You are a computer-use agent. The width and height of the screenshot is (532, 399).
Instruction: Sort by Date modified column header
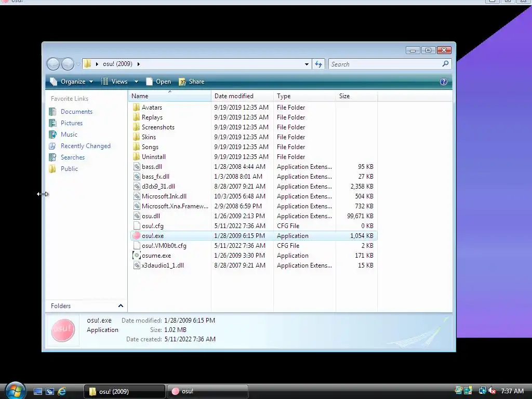pyautogui.click(x=242, y=96)
